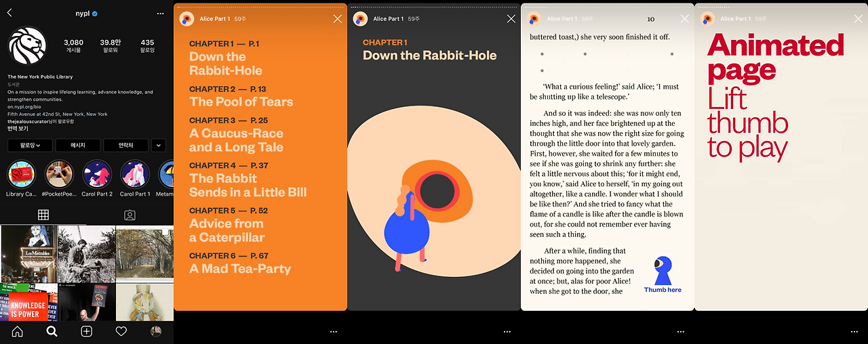
Task: Tap the Chapter 6 A Mad Tea-Party entry
Action: (x=240, y=263)
